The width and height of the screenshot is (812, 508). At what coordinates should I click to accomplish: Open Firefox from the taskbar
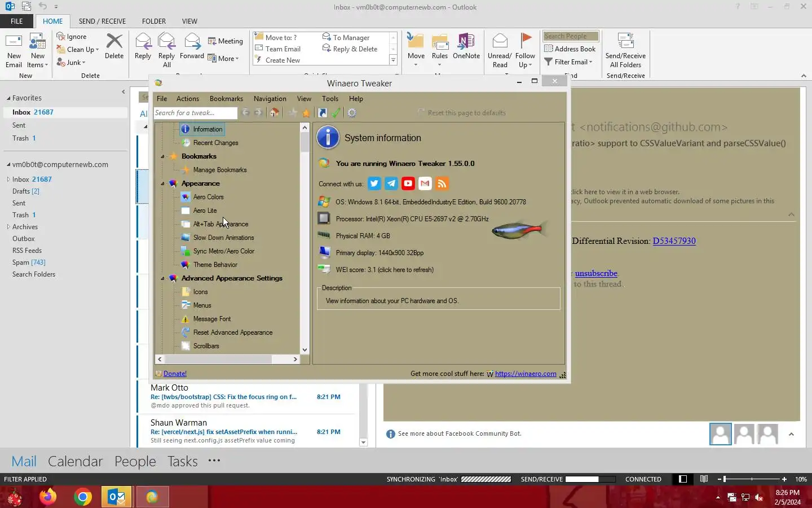pyautogui.click(x=48, y=497)
